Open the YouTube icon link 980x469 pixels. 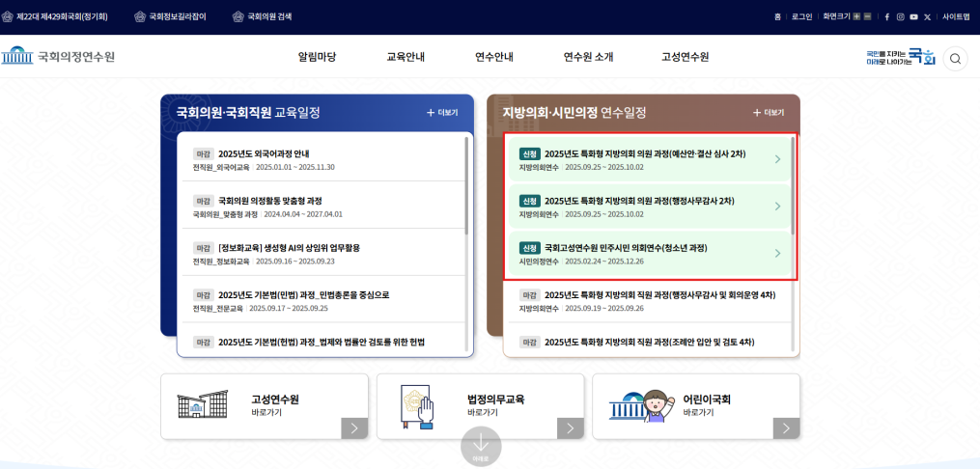[914, 16]
